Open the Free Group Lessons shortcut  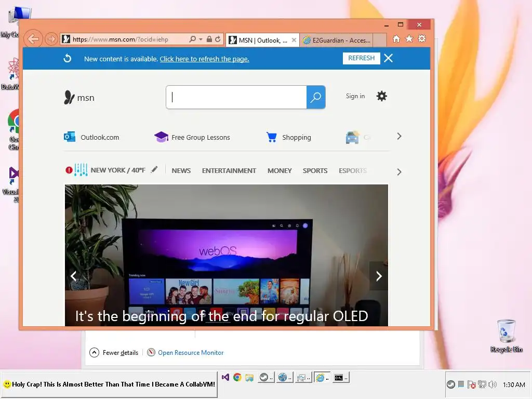pyautogui.click(x=192, y=137)
